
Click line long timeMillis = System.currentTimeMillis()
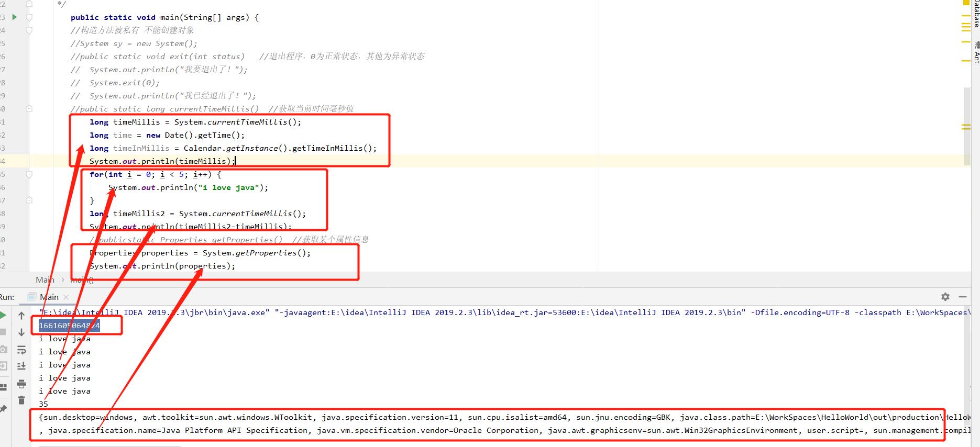pyautogui.click(x=195, y=122)
